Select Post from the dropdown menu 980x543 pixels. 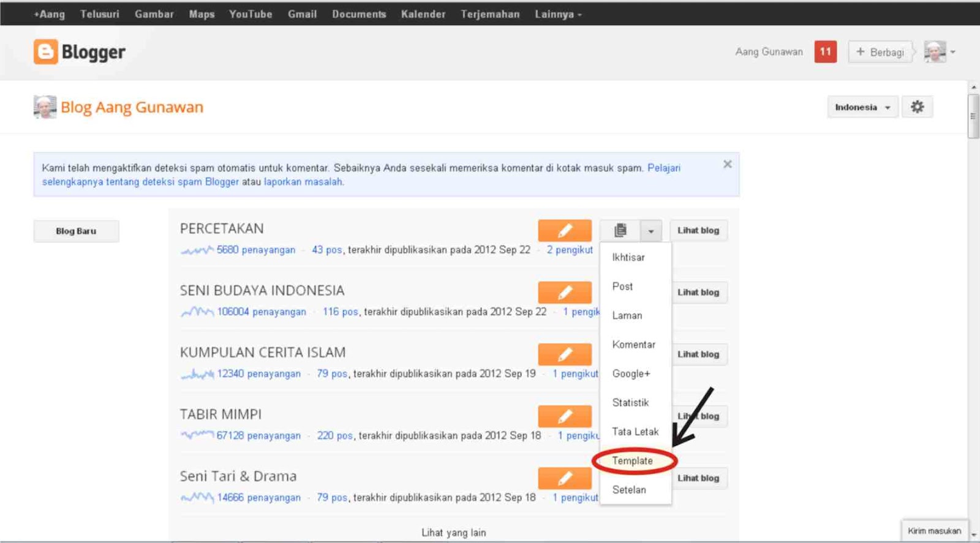(635, 286)
